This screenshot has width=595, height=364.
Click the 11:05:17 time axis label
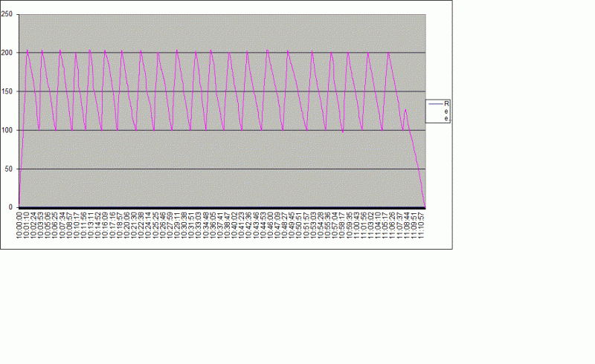(x=385, y=225)
